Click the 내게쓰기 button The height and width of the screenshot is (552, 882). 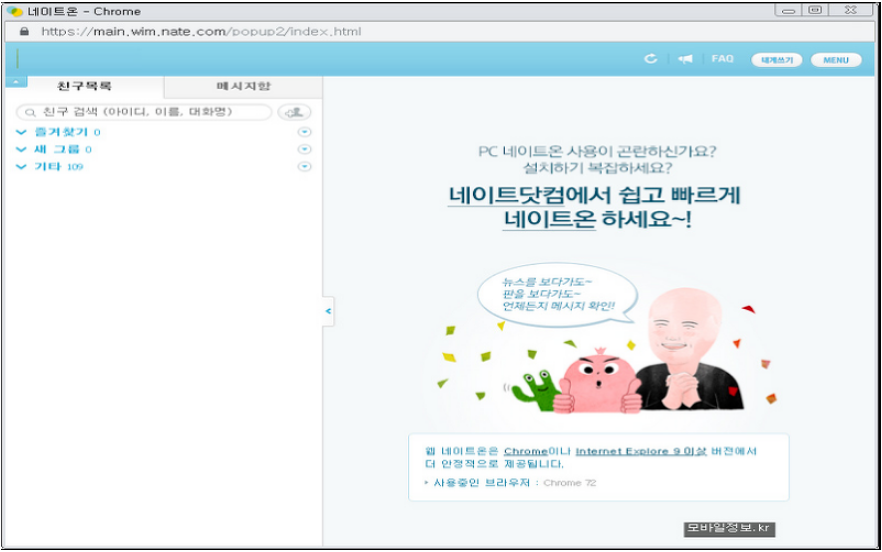[x=777, y=60]
